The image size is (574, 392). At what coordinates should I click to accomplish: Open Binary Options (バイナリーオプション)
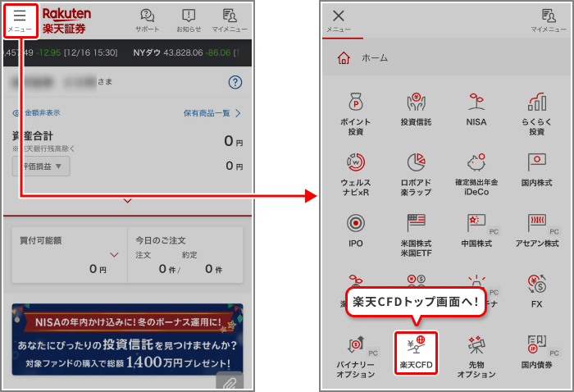(x=355, y=357)
